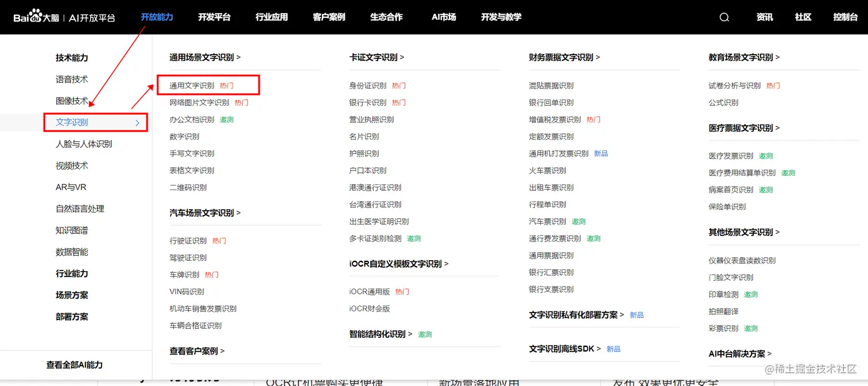Screen dimensions: 868x386
Task: Open 出租车票识别 link
Action: click(551, 187)
